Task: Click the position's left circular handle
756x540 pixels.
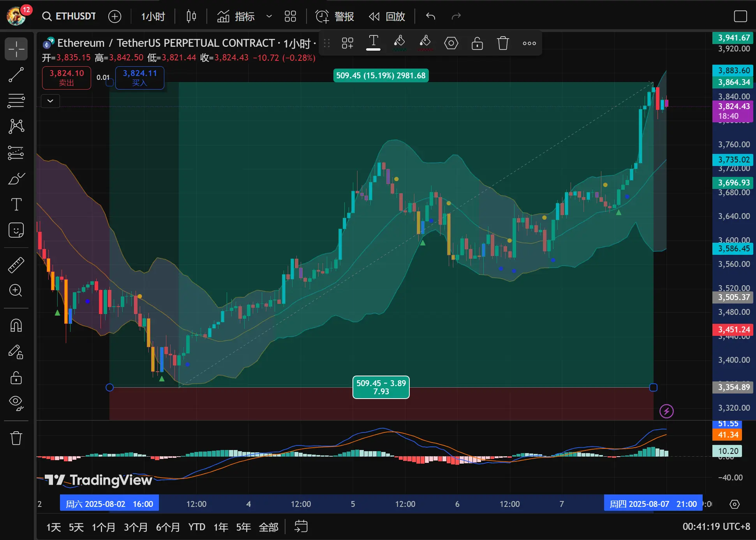Action: pyautogui.click(x=109, y=387)
